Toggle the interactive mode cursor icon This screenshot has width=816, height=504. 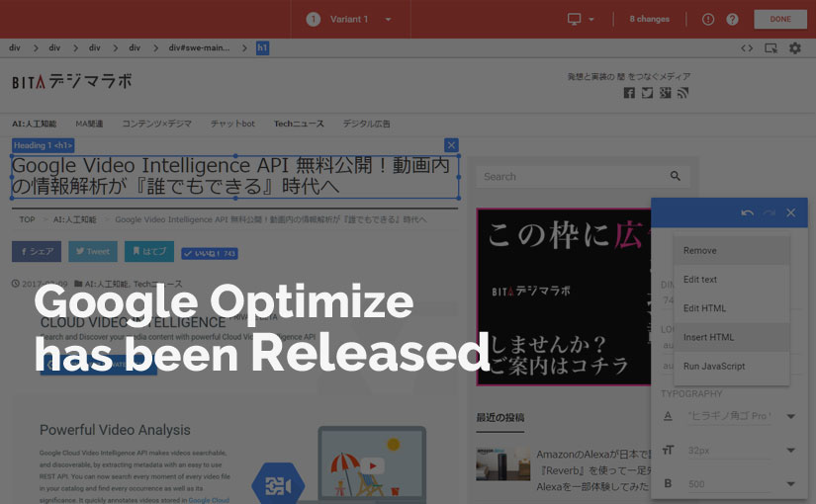(x=771, y=48)
